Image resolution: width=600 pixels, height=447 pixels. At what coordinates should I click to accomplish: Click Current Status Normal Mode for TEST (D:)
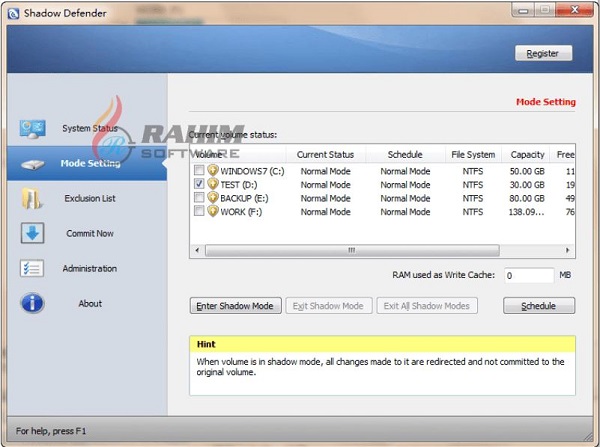pos(326,185)
